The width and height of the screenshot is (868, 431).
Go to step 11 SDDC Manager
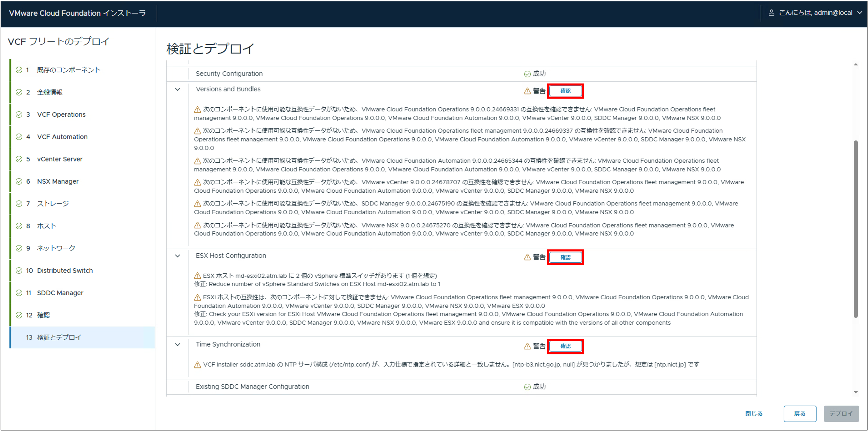coord(83,293)
